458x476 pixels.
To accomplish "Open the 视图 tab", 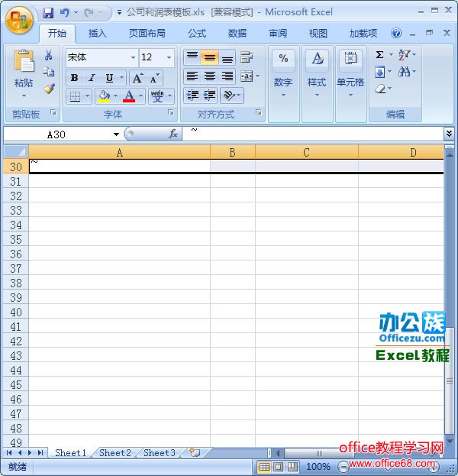I will tap(318, 33).
